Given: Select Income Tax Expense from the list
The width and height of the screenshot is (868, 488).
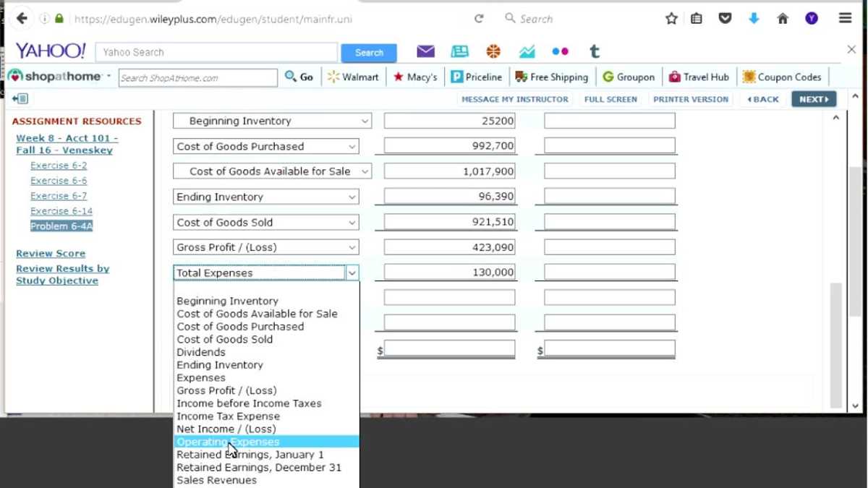Looking at the screenshot, I should (266, 416).
